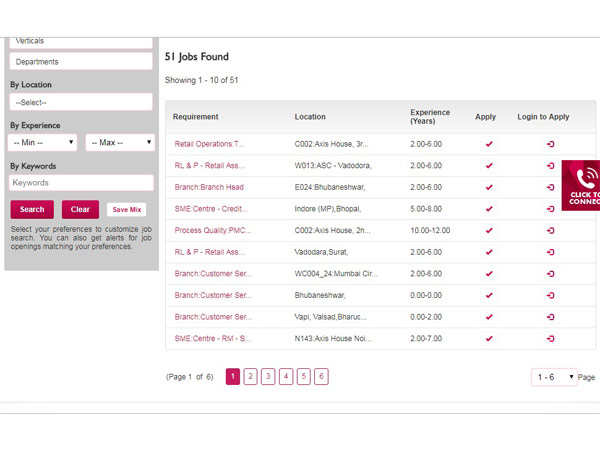Open the Min experience dropdown

pos(42,143)
